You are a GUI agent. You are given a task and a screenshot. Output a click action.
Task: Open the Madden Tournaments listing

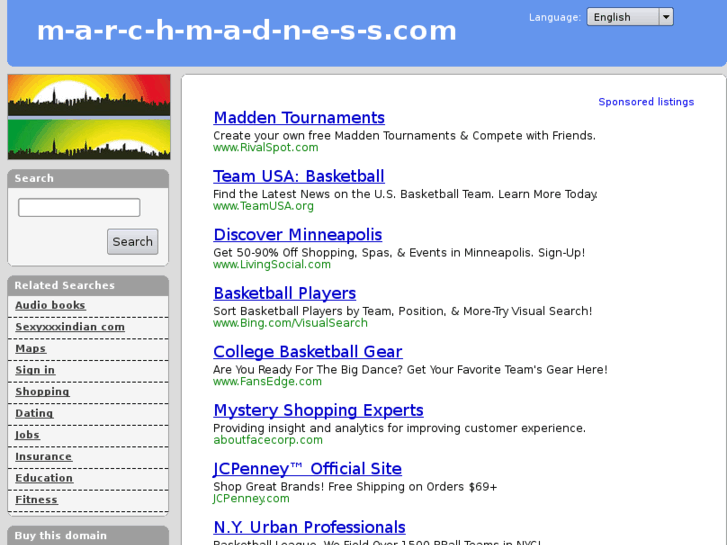[299, 118]
